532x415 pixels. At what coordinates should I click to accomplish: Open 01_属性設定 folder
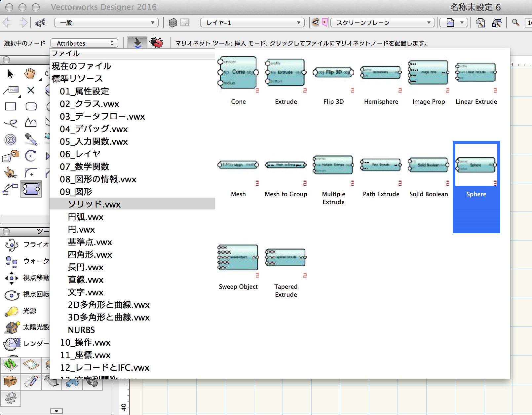(84, 91)
